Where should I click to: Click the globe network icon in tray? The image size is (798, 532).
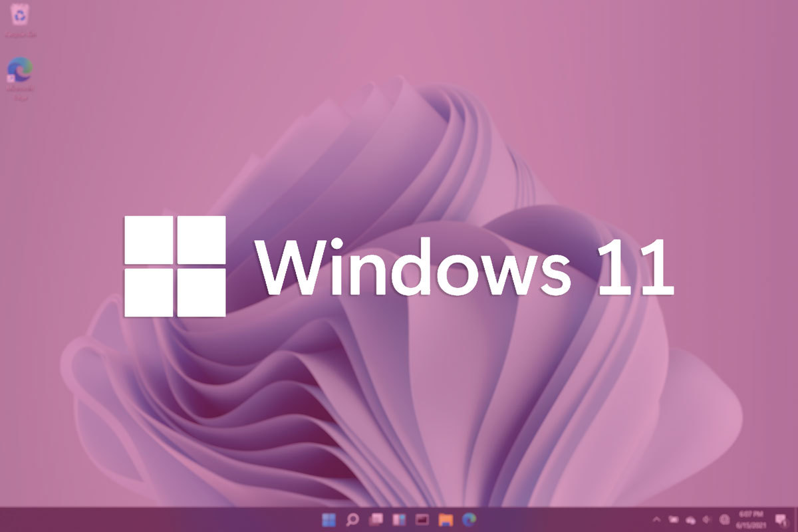tap(724, 519)
